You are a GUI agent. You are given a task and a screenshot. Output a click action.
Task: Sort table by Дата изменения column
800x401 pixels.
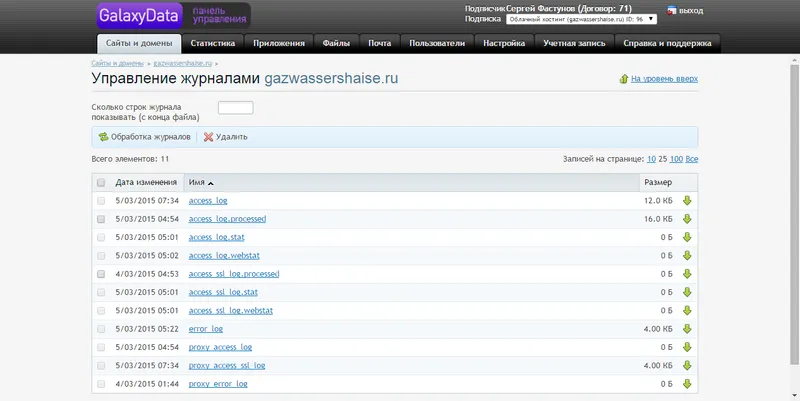point(146,182)
